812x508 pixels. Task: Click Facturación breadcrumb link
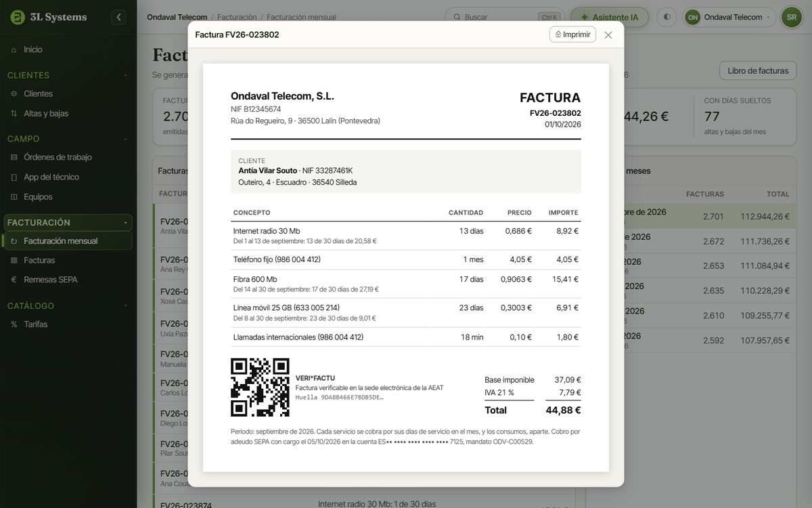coord(237,17)
